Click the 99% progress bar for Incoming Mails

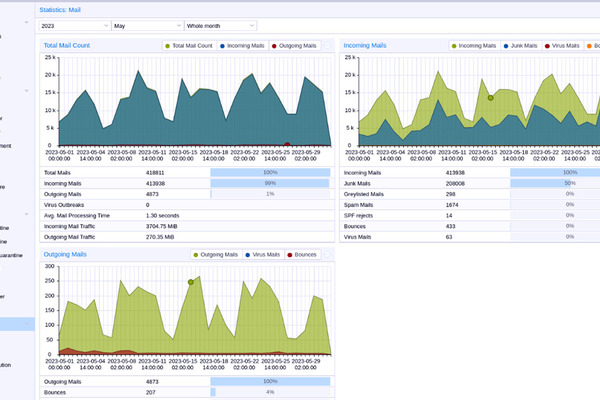tap(270, 183)
